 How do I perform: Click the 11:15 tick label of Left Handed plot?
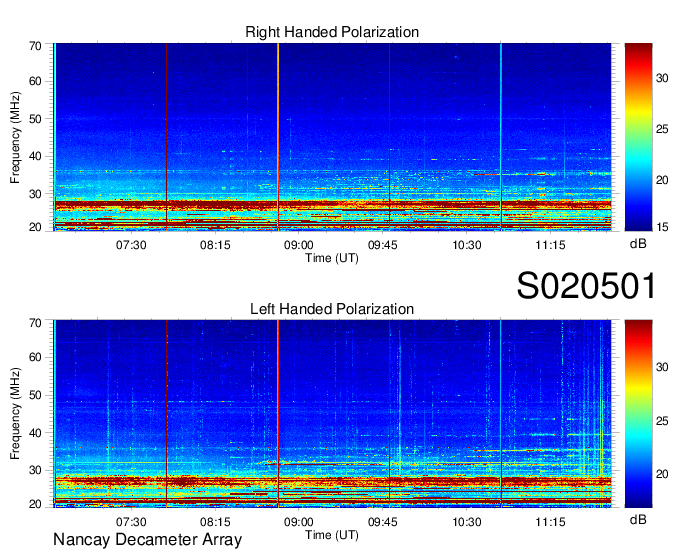coord(550,522)
